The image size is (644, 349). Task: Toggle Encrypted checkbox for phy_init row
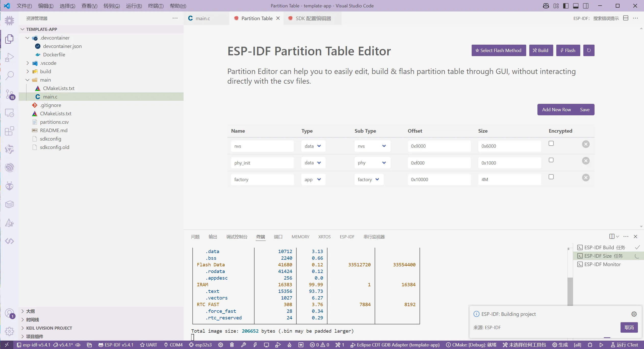tap(551, 160)
